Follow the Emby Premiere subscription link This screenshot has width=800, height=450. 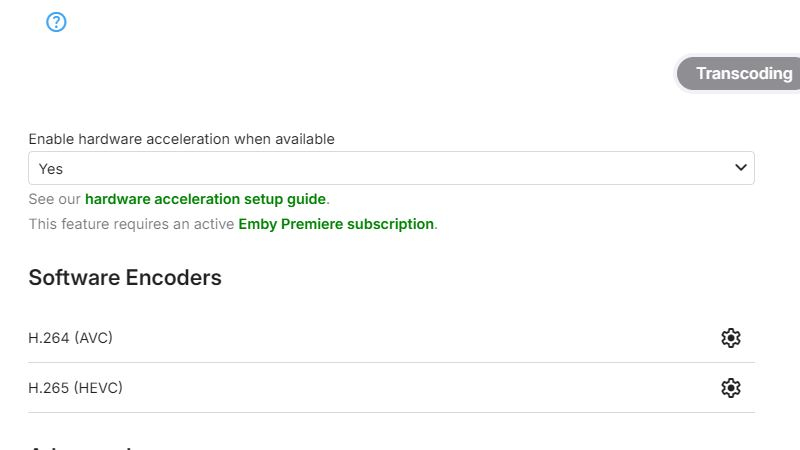[336, 224]
